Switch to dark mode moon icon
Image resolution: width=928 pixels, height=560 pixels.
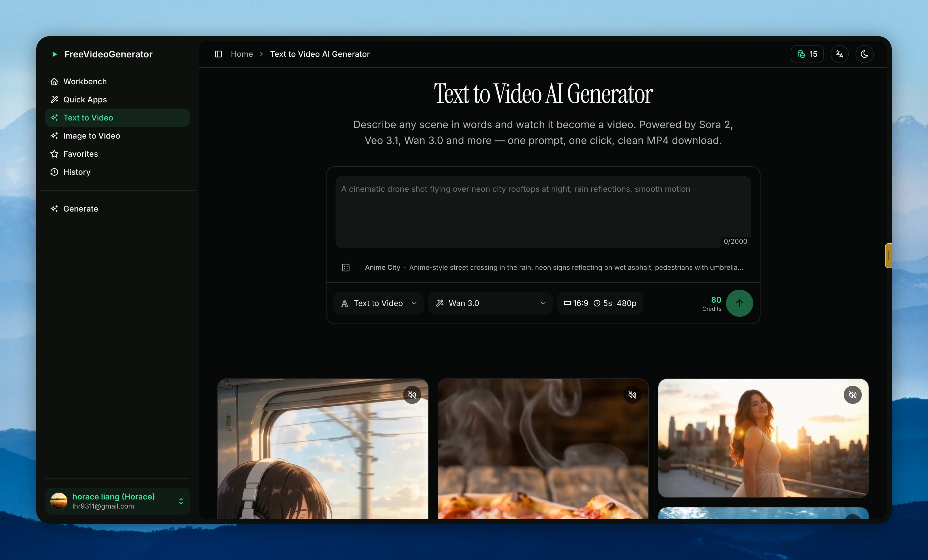tap(864, 54)
